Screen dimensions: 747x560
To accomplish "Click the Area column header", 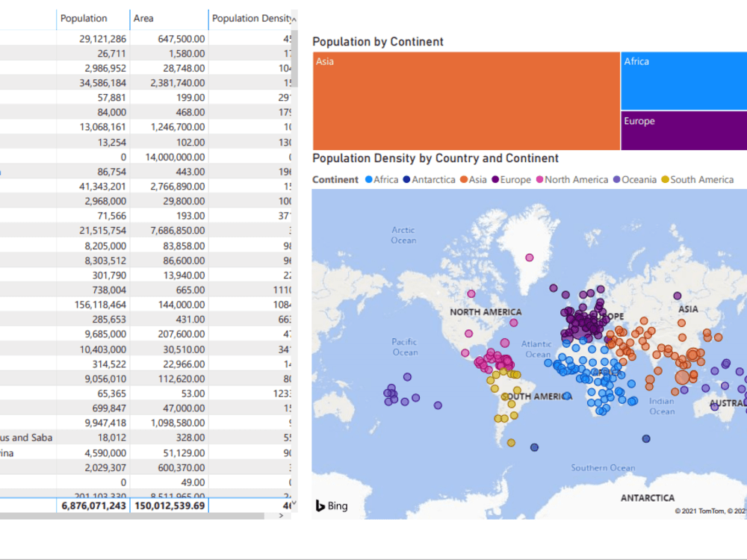I will (143, 18).
